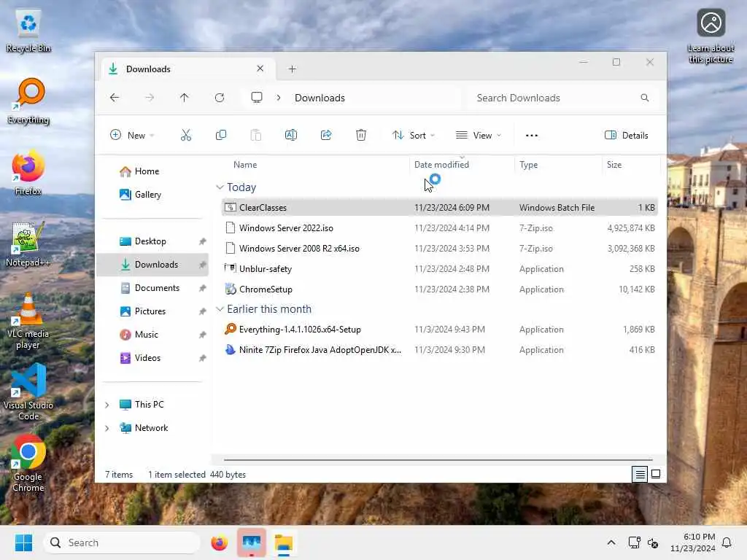Toggle the Details pane button
The image size is (747, 560).
[x=627, y=135]
